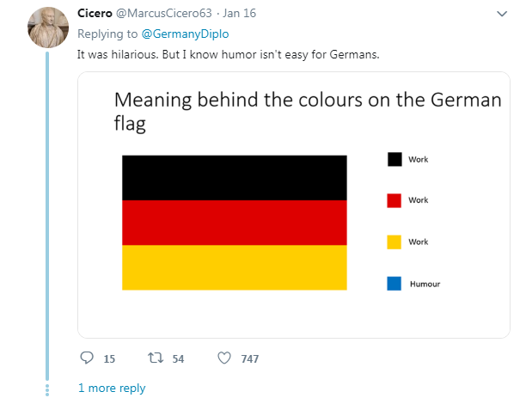This screenshot has height=404, width=532.
Task: Open the German flag image
Action: pyautogui.click(x=235, y=223)
